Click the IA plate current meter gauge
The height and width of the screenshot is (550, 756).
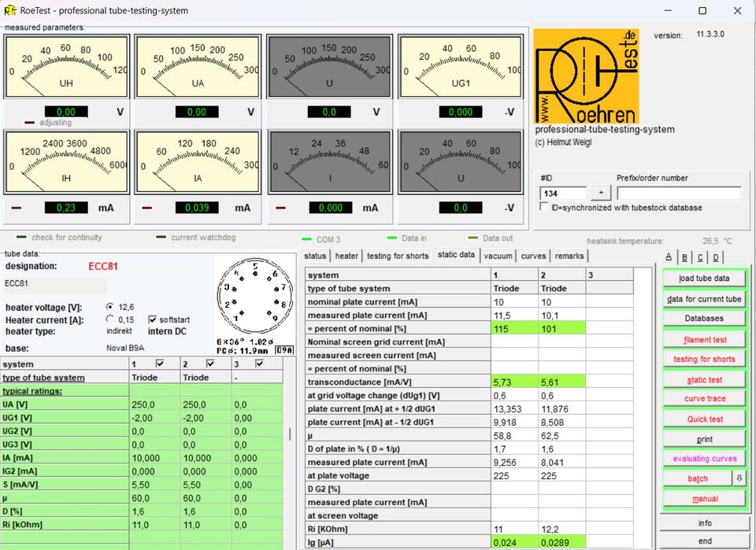[x=198, y=162]
